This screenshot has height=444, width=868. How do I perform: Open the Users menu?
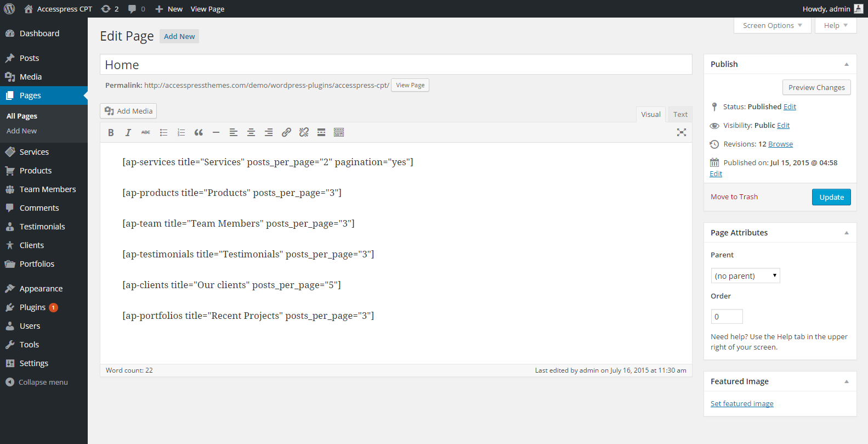click(44, 326)
